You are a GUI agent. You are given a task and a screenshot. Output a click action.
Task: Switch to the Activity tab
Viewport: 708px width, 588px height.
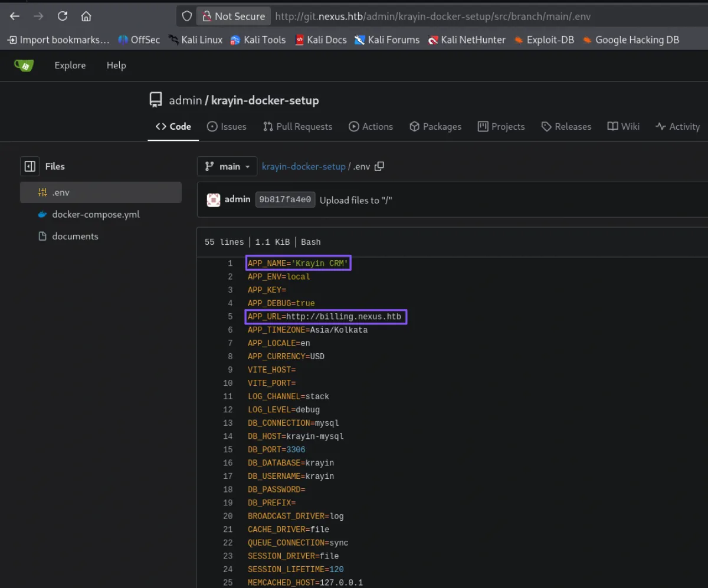pos(677,126)
